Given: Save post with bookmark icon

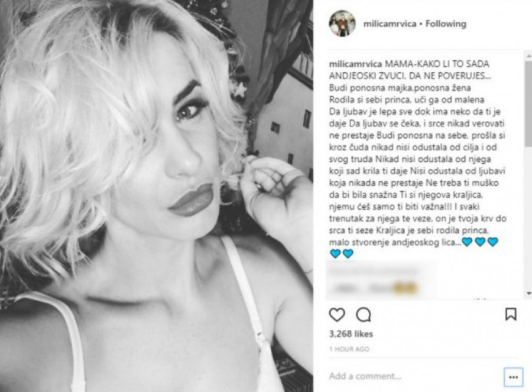Looking at the screenshot, I should pos(511,314).
